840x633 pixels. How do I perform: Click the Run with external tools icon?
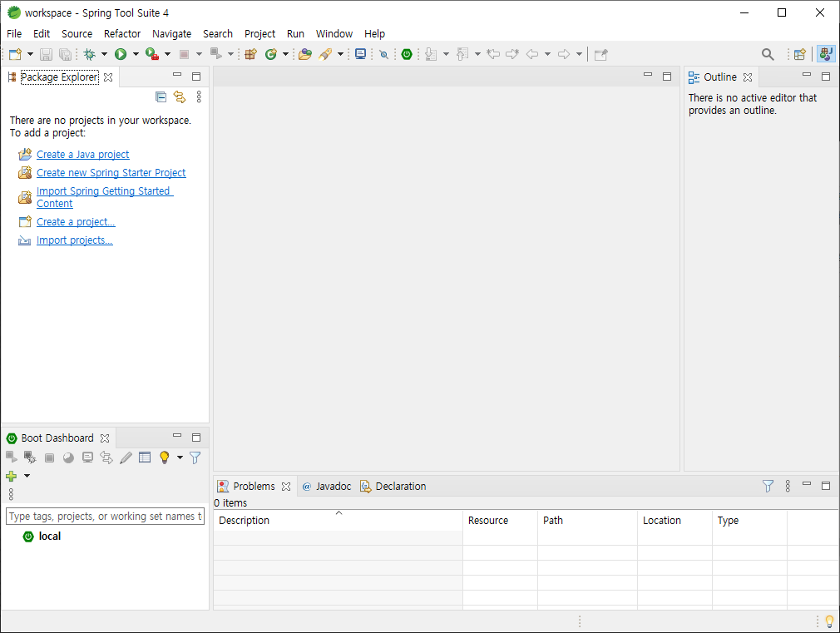pos(152,54)
